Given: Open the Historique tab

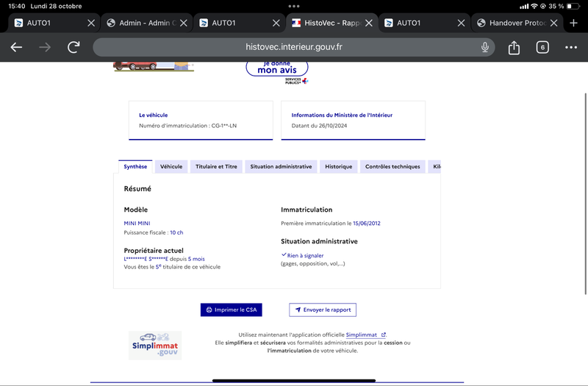Looking at the screenshot, I should click(338, 167).
